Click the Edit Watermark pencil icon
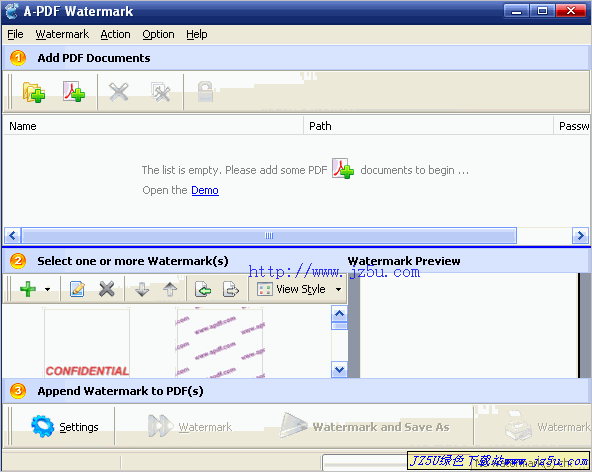 pyautogui.click(x=77, y=289)
